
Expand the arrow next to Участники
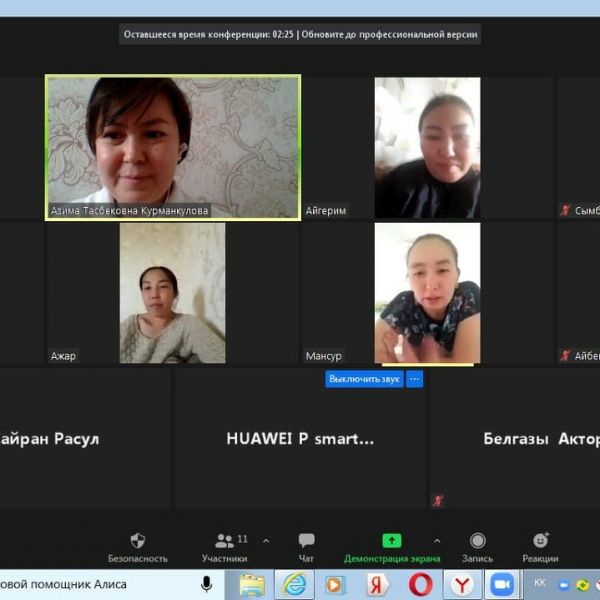(x=266, y=540)
